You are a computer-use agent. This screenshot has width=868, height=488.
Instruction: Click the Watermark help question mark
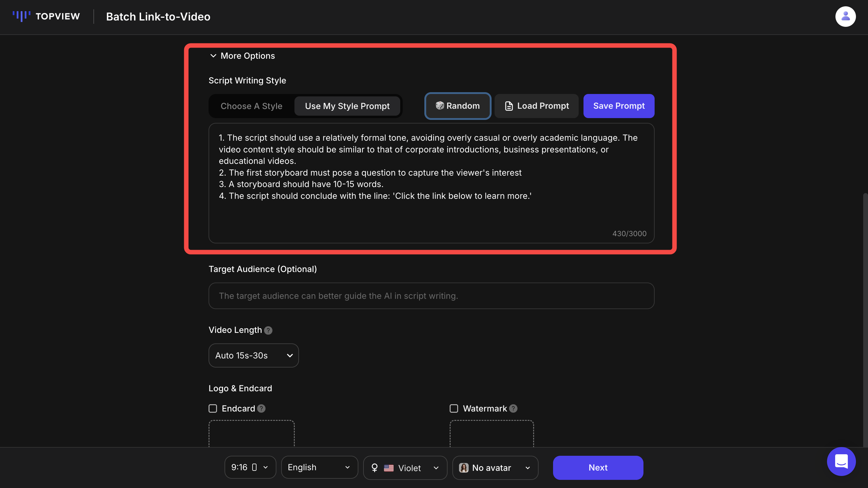click(x=514, y=408)
